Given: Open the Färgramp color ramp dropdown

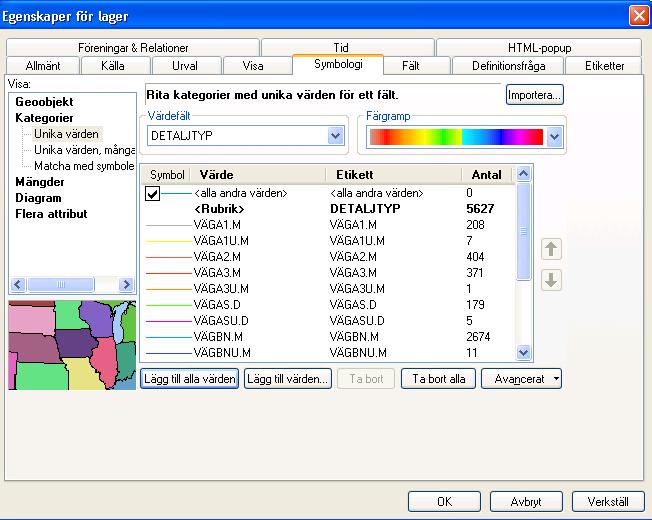Looking at the screenshot, I should (x=555, y=137).
